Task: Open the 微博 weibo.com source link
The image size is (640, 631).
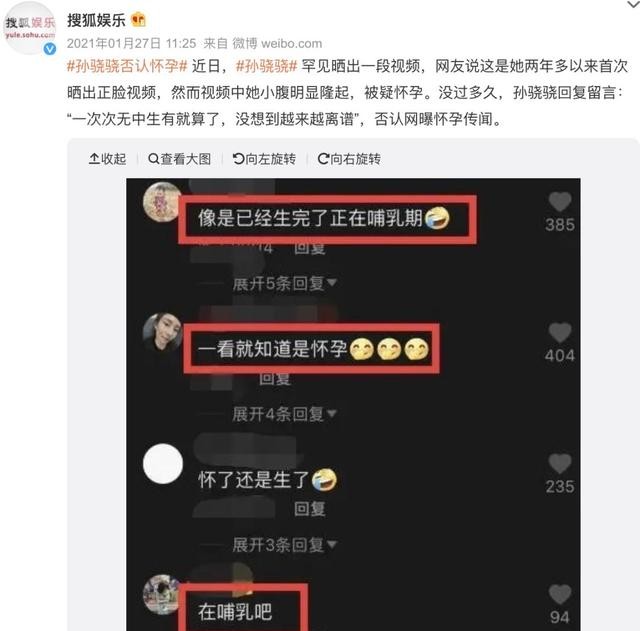Action: coord(277,43)
